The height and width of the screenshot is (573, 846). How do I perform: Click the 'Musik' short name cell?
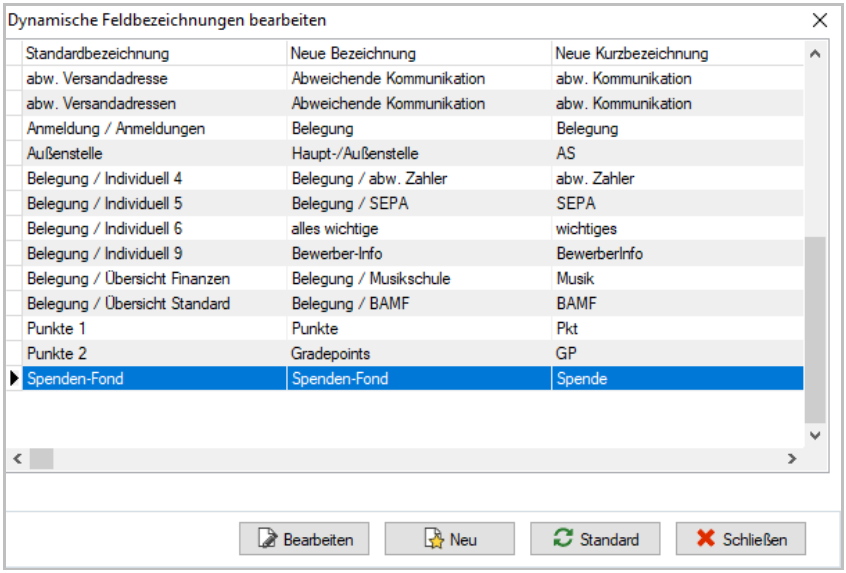coord(678,278)
